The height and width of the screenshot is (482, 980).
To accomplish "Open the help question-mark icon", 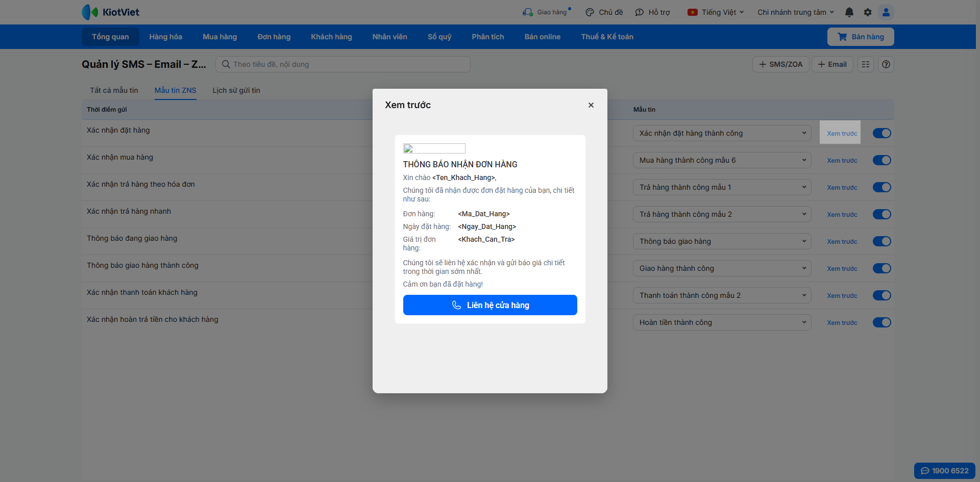I will coord(886,64).
